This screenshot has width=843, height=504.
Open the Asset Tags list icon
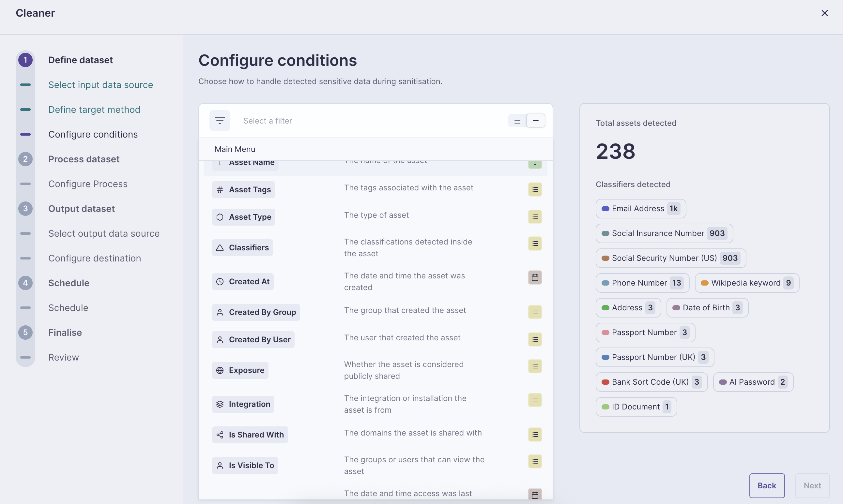point(535,189)
